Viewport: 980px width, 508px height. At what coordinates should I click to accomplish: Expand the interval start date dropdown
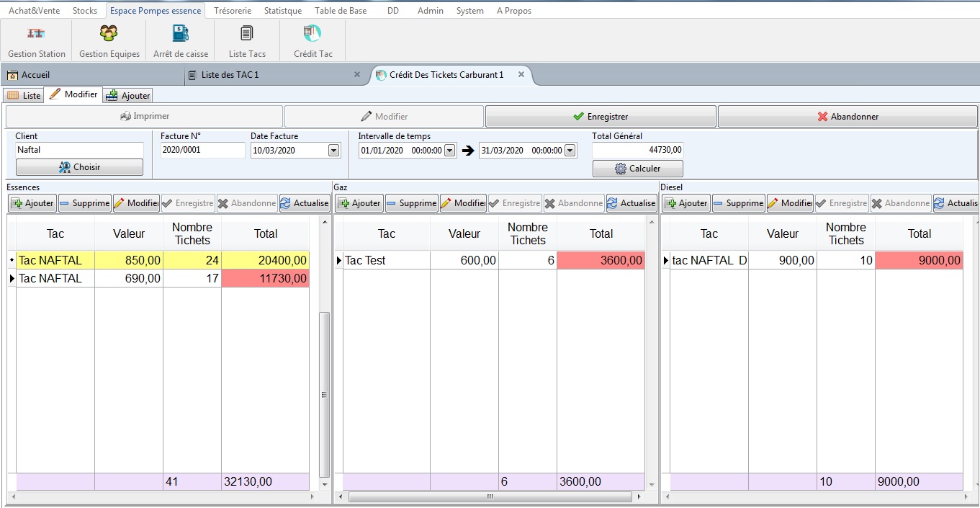tap(450, 151)
